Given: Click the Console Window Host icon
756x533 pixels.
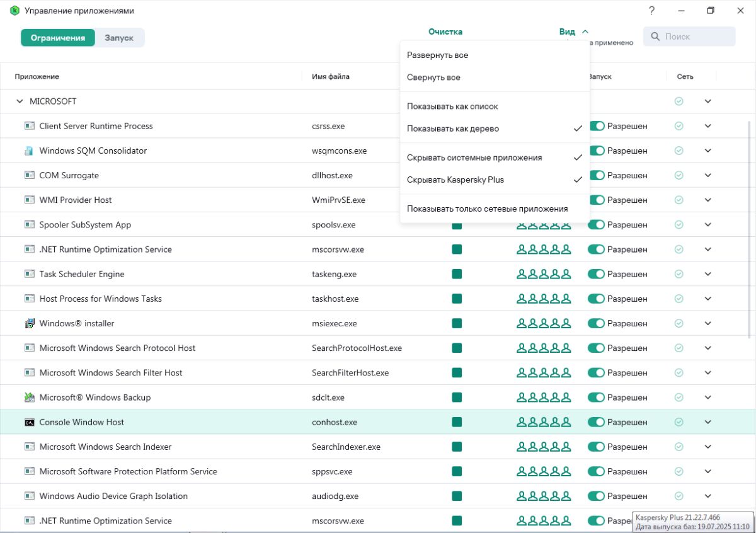Looking at the screenshot, I should [29, 422].
